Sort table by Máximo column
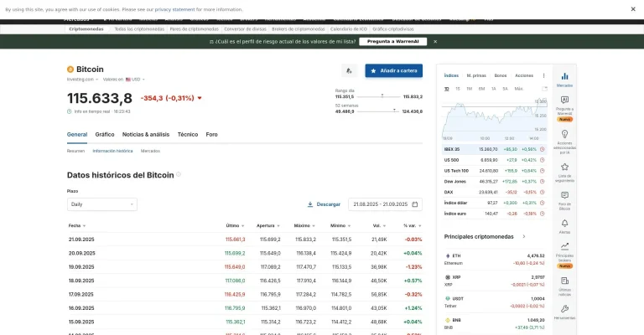Viewport: 644px width, 335px height. [x=304, y=225]
